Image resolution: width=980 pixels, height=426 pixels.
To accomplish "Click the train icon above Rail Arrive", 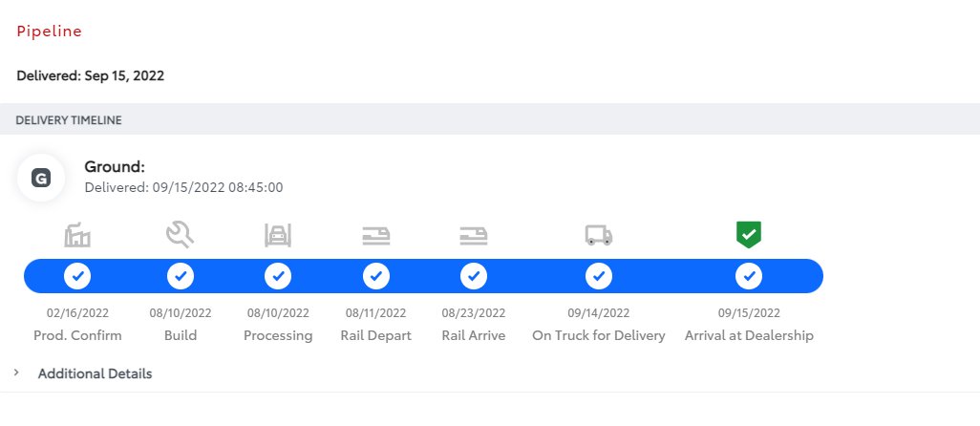I will pyautogui.click(x=473, y=236).
